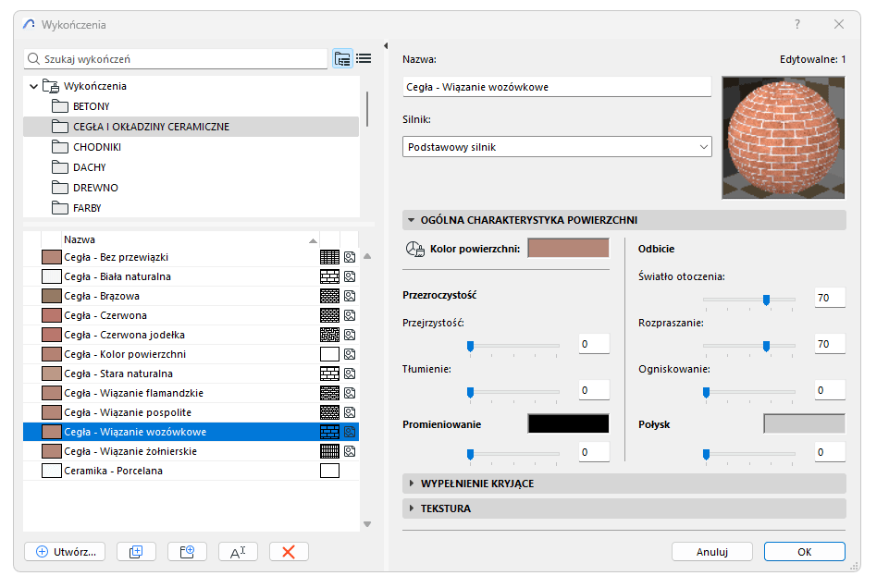
Task: Click texture icon of Cegła - Wiązanie flamandzkie
Action: pyautogui.click(x=350, y=393)
